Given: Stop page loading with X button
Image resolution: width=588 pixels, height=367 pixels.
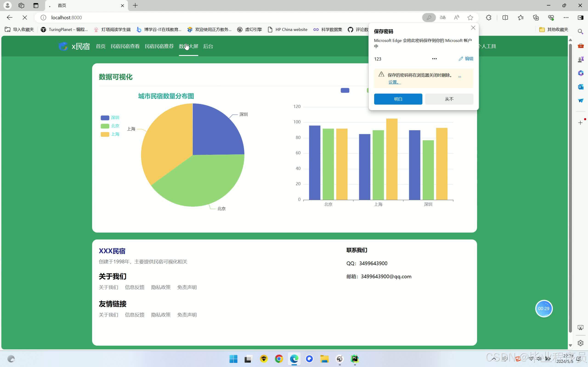Looking at the screenshot, I should click(25, 17).
